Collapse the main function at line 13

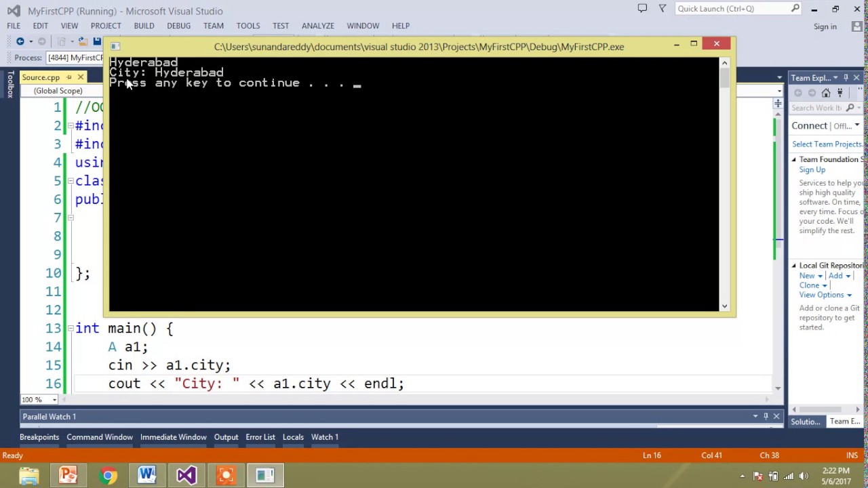pos(70,328)
